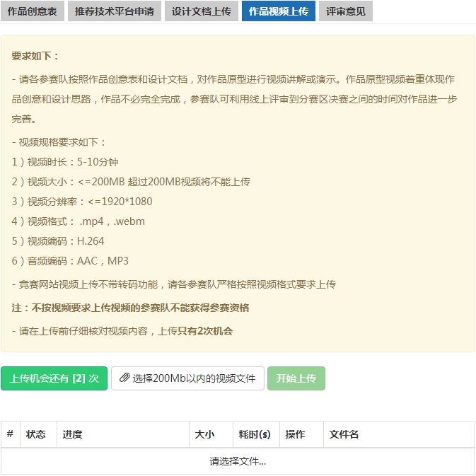Click the 视频分辨率 <=1920*1080 line
Viewport: 476px width, 476px height.
click(82, 202)
